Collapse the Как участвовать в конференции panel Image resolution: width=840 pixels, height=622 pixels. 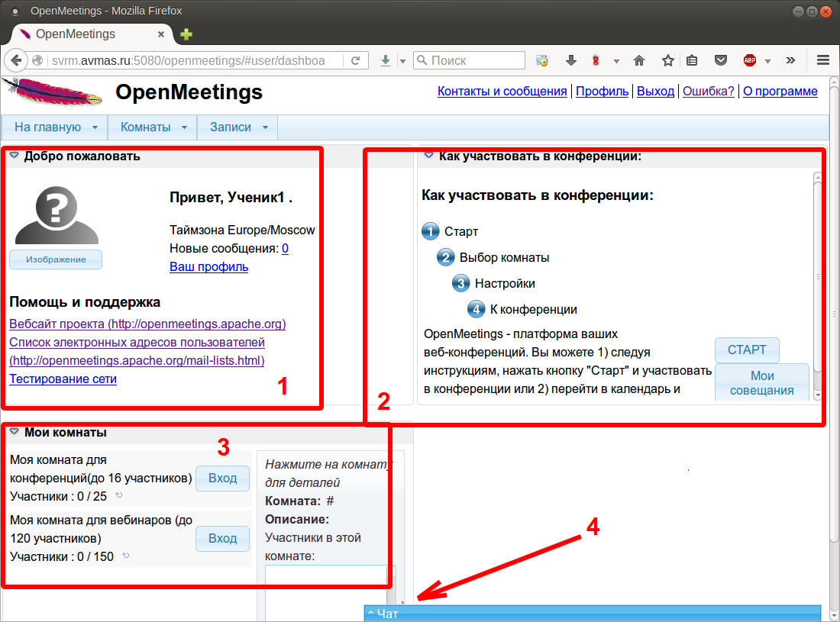[x=428, y=156]
